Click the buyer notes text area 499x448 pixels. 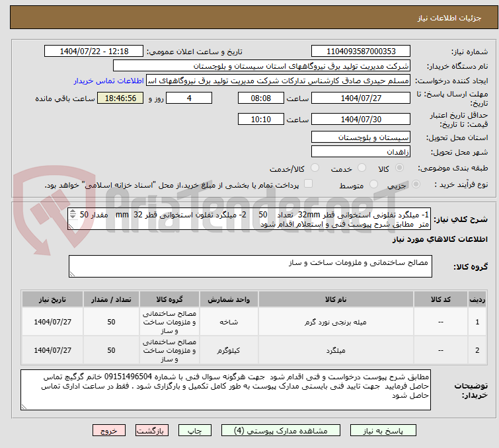[x=225, y=390]
